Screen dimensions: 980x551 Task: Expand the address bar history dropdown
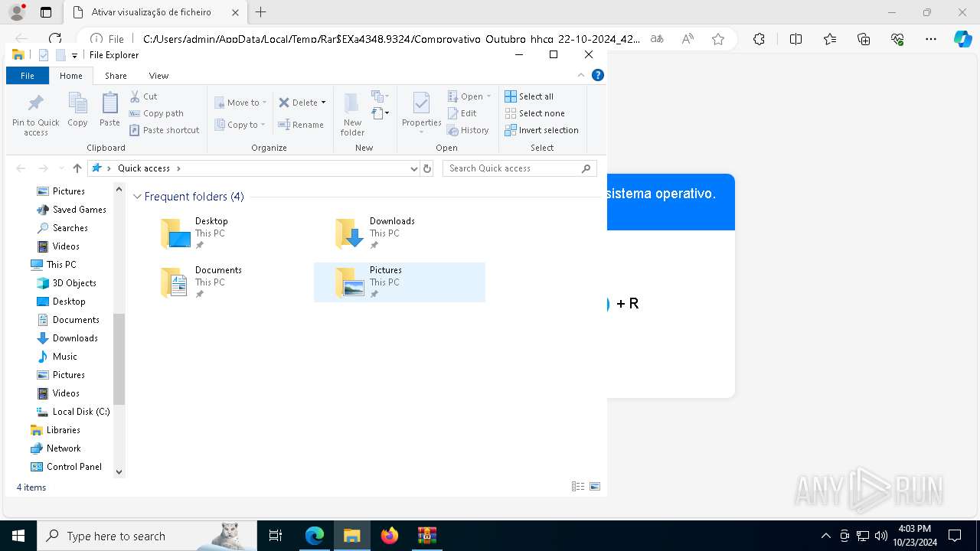(414, 168)
